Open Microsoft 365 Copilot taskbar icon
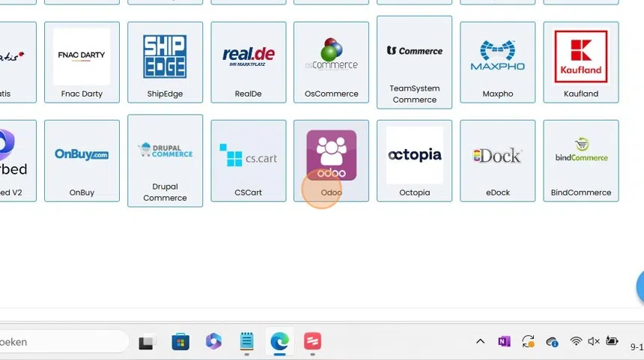 [213, 342]
